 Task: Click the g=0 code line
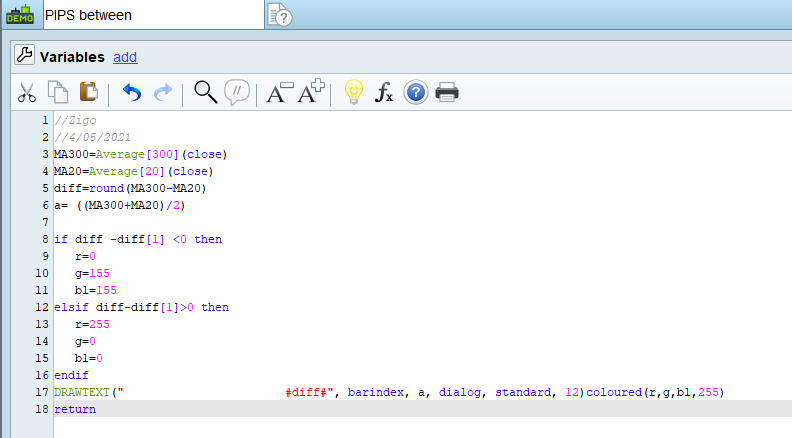click(x=85, y=342)
